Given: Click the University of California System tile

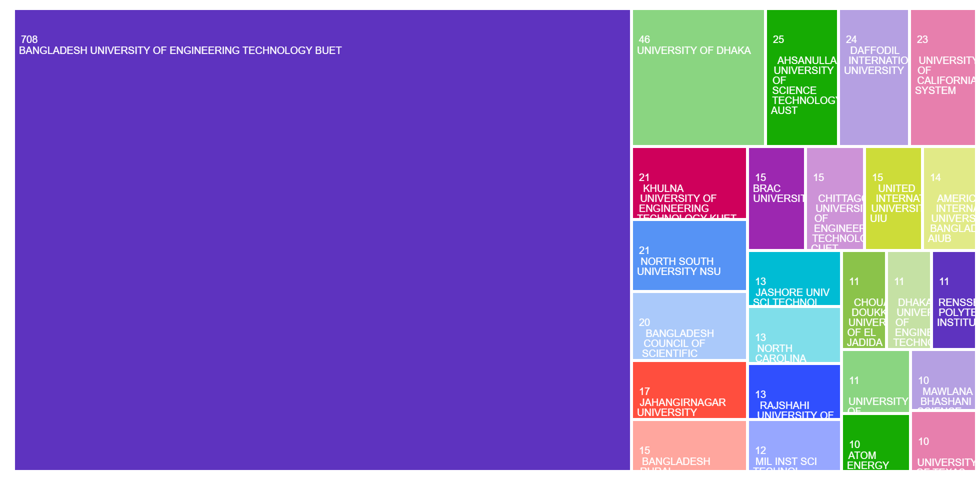Looking at the screenshot, I should (942, 77).
